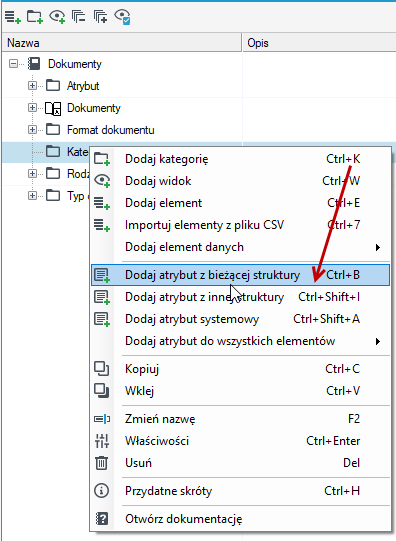Click the add element toolbar icon
The width and height of the screenshot is (396, 541).
click(x=12, y=17)
